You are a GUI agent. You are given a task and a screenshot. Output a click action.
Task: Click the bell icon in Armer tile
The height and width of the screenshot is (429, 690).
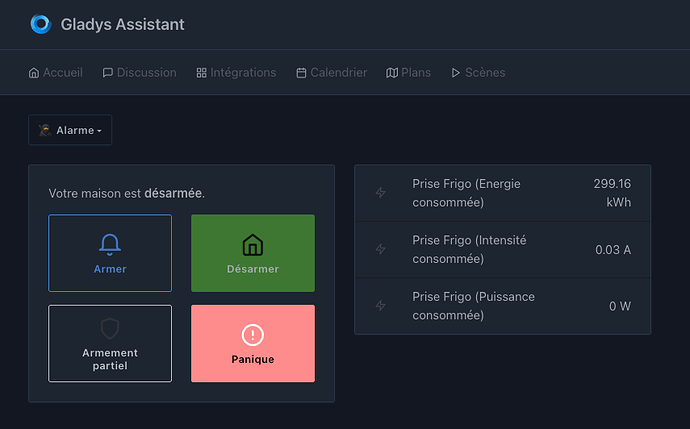(110, 244)
